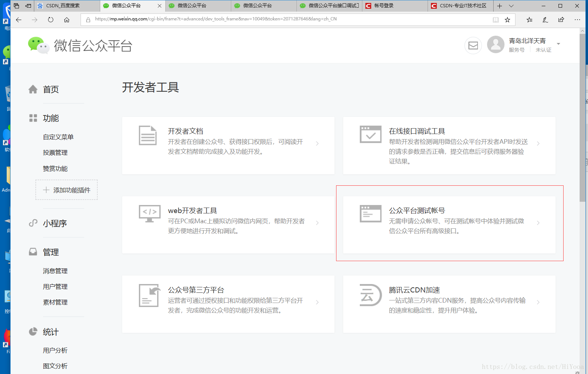Open 公众号第三方平台 card arrow
The image size is (588, 374).
318,302
